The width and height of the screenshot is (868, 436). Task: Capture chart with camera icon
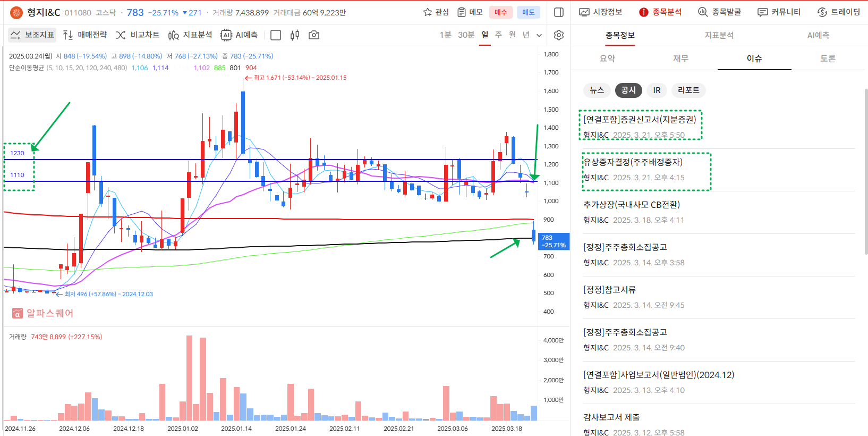pyautogui.click(x=314, y=35)
